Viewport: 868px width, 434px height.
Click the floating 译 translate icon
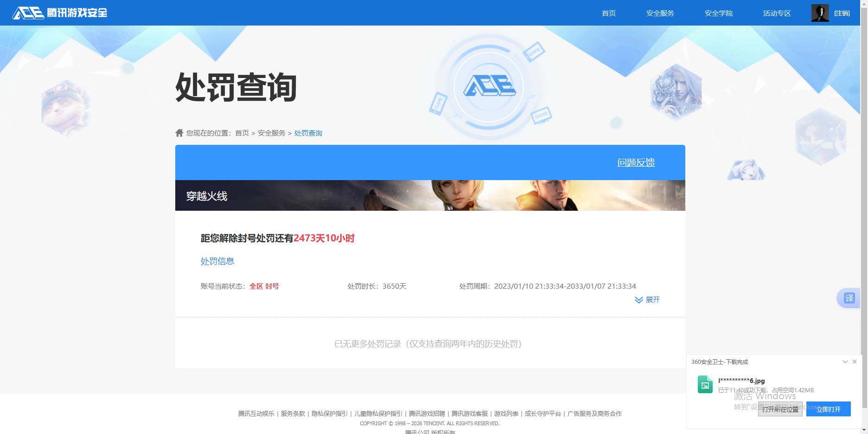849,298
